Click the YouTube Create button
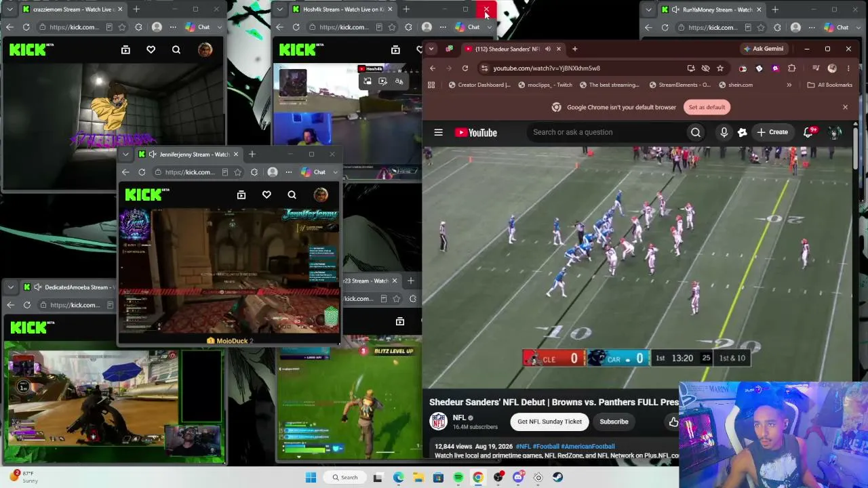Viewport: 868px width, 488px height. pyautogui.click(x=773, y=133)
